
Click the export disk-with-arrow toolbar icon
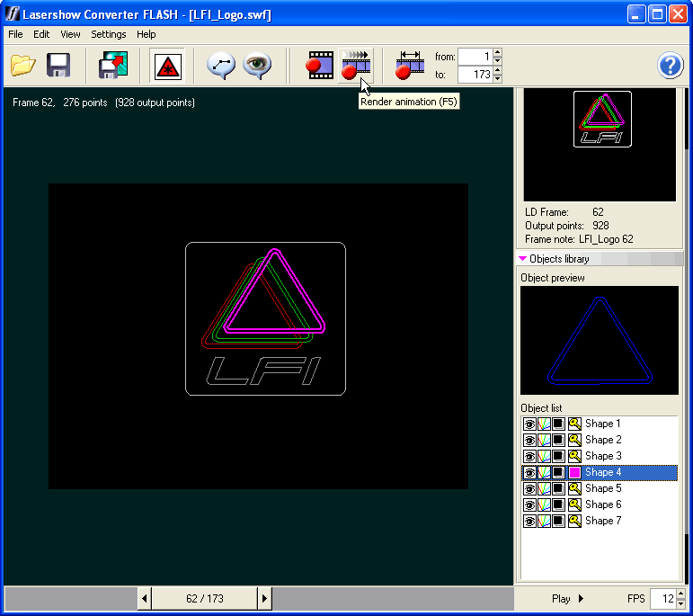(x=113, y=66)
